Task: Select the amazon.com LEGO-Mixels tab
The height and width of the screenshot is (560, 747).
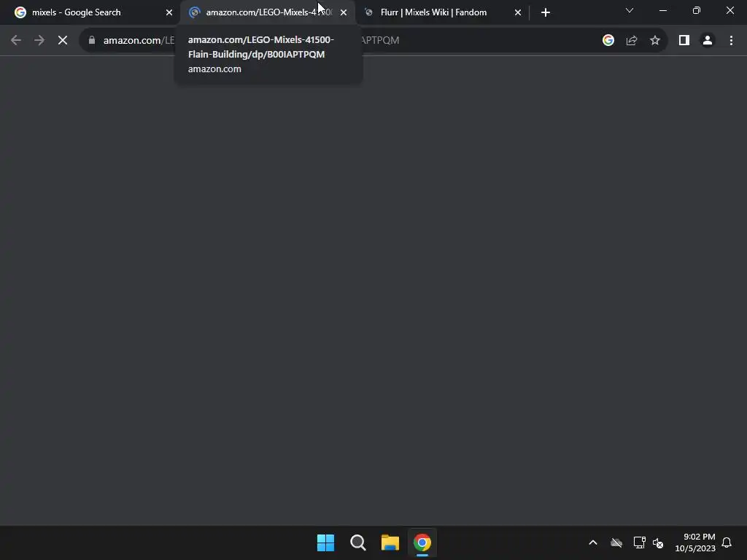Action: 267,12
